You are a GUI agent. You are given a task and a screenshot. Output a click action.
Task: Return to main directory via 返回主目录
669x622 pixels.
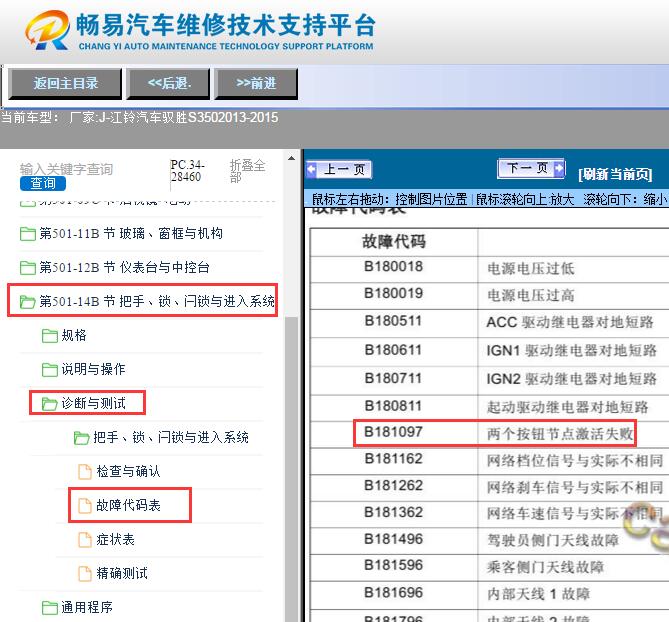(x=66, y=84)
